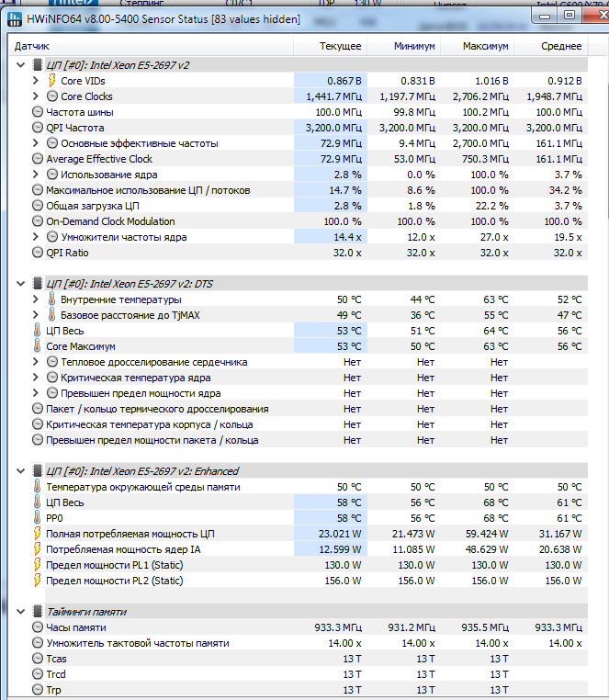Click the clock icon beside Core Clocks
This screenshot has height=700, width=609.
point(52,96)
